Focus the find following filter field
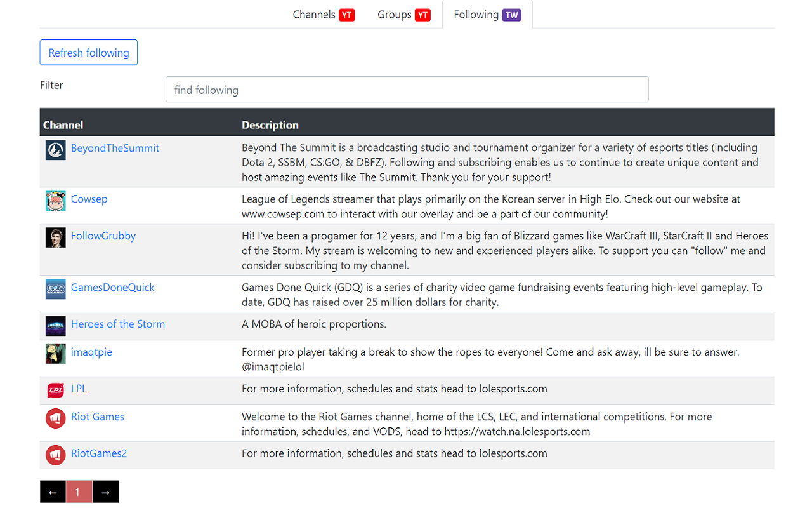This screenshot has height=508, width=812. (x=407, y=90)
